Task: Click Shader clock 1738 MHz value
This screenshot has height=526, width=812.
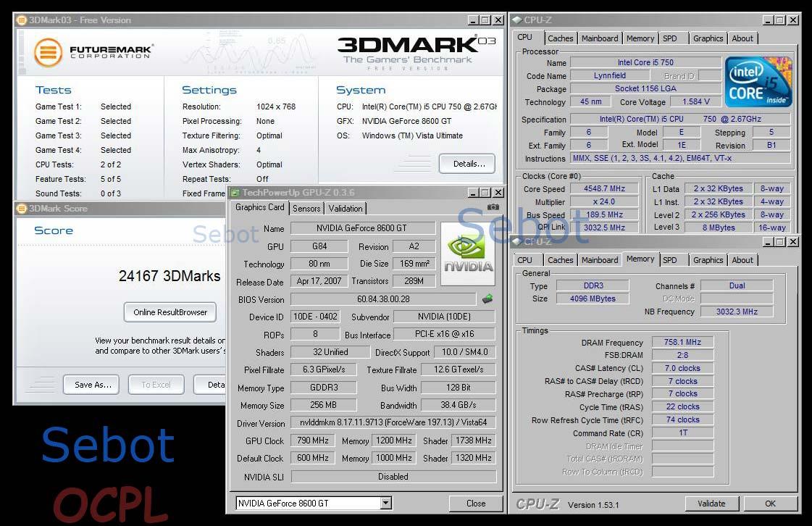Action: tap(473, 441)
